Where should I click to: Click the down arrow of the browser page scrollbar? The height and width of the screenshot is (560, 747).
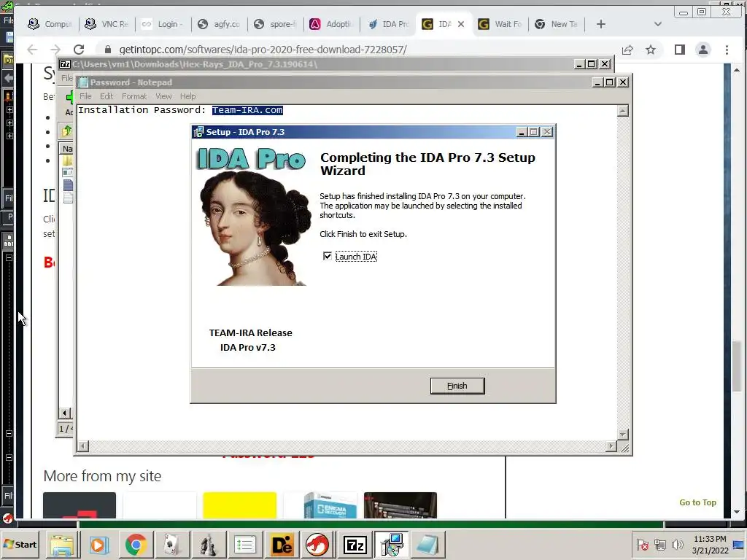click(737, 512)
